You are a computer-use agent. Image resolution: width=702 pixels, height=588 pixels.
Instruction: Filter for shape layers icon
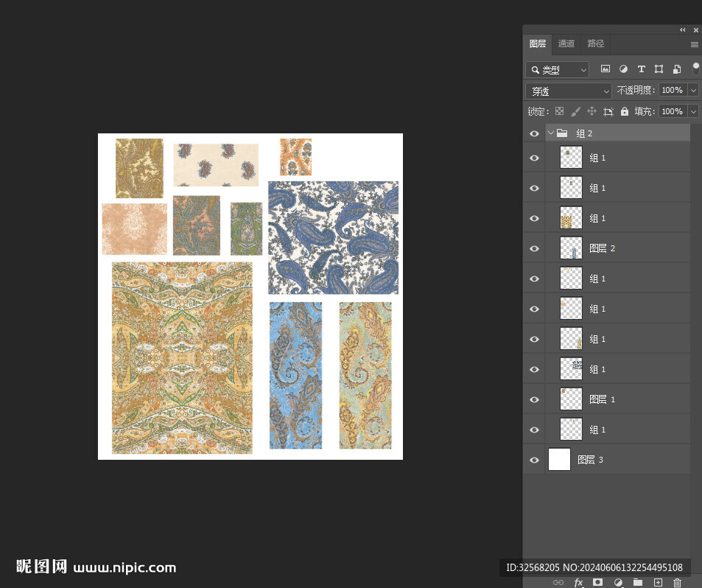(x=659, y=69)
